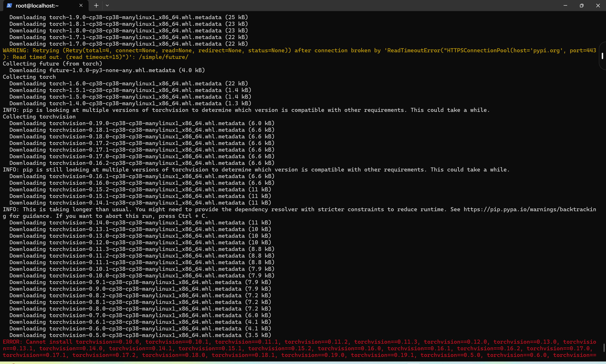Click the red ERROR: Cannot install text
The width and height of the screenshot is (606, 364).
click(x=38, y=342)
